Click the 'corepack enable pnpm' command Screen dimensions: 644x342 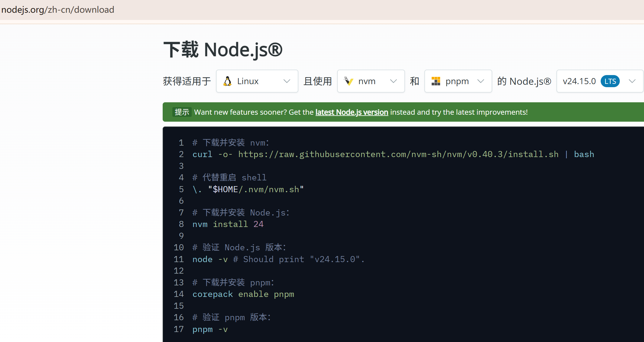pyautogui.click(x=243, y=294)
